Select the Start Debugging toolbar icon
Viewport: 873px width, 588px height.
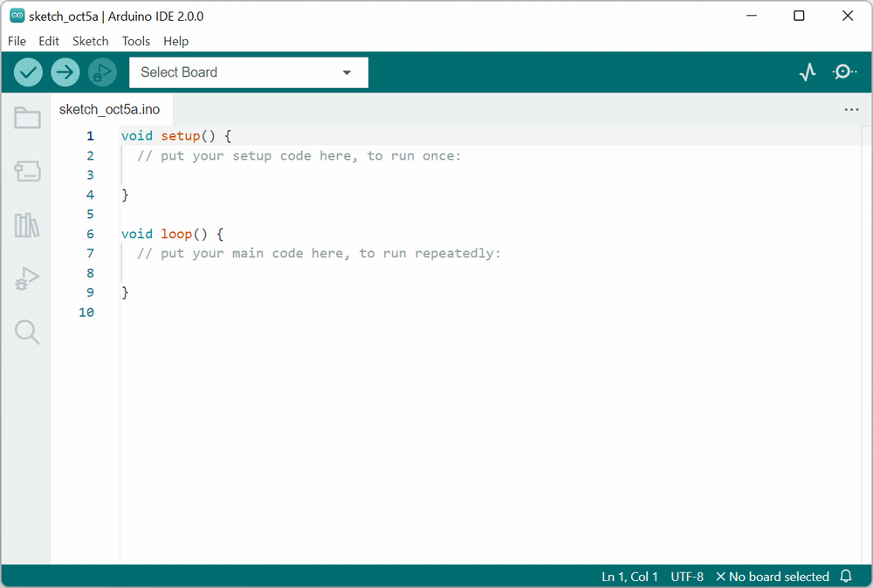click(x=102, y=72)
